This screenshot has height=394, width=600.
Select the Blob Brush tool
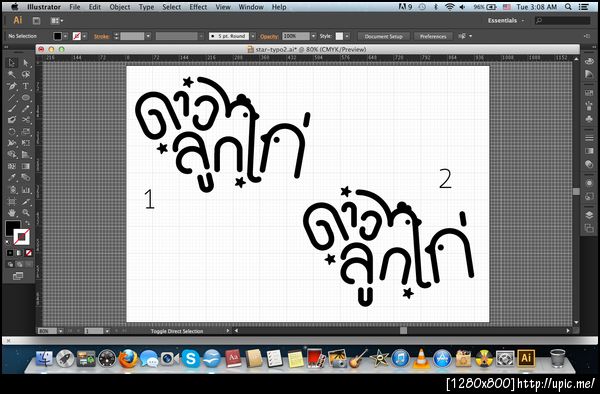(x=12, y=120)
